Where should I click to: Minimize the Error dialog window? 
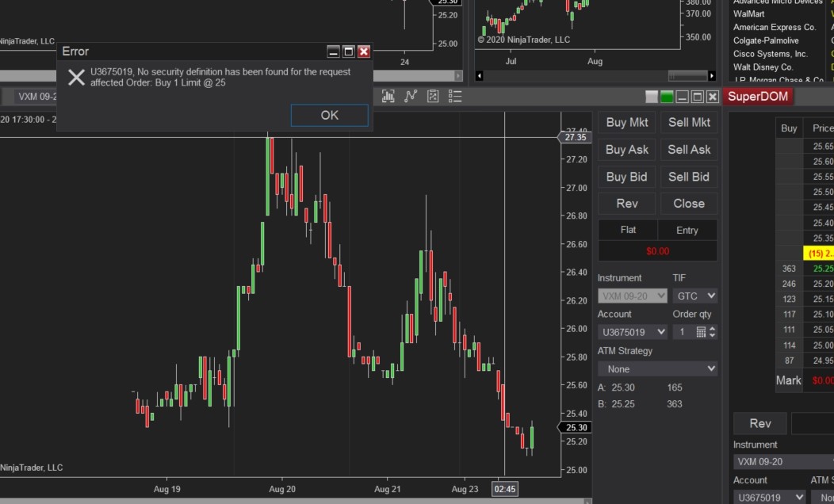333,52
